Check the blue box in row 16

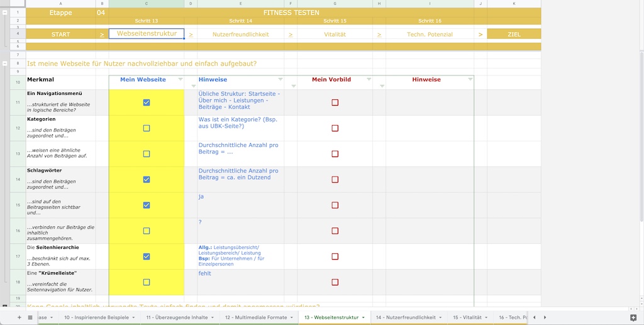pyautogui.click(x=146, y=231)
